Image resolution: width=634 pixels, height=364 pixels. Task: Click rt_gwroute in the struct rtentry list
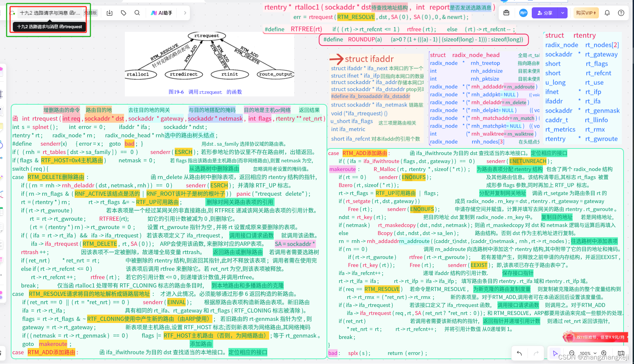pyautogui.click(x=601, y=139)
